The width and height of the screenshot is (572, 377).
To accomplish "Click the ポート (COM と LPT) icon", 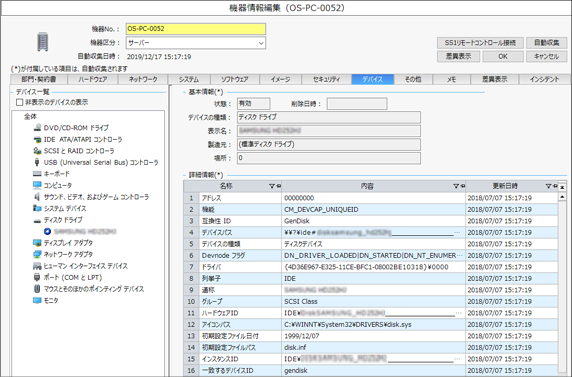I will [x=37, y=278].
